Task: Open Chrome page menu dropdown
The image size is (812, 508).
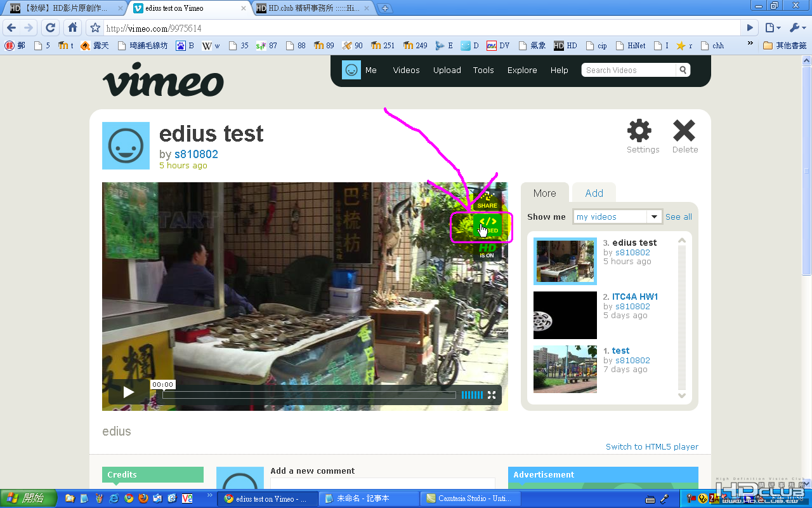Action: 772,28
